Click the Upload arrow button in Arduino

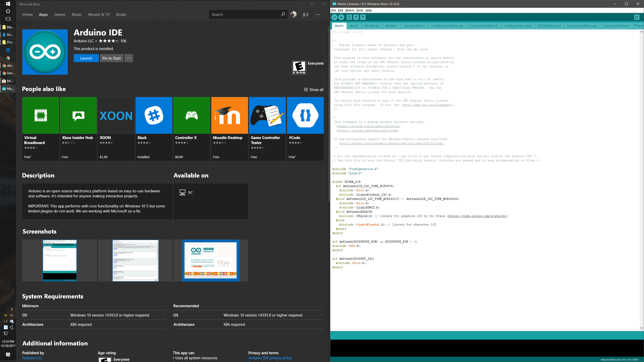(341, 17)
